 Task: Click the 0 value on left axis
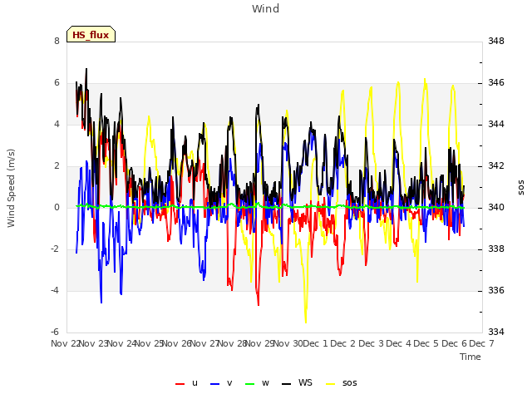coord(57,207)
